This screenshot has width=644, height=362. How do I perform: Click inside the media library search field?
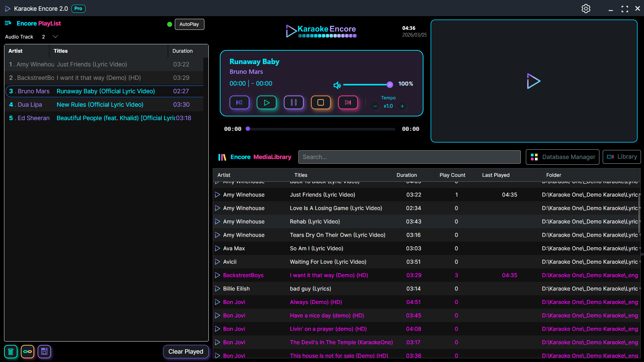pos(409,157)
